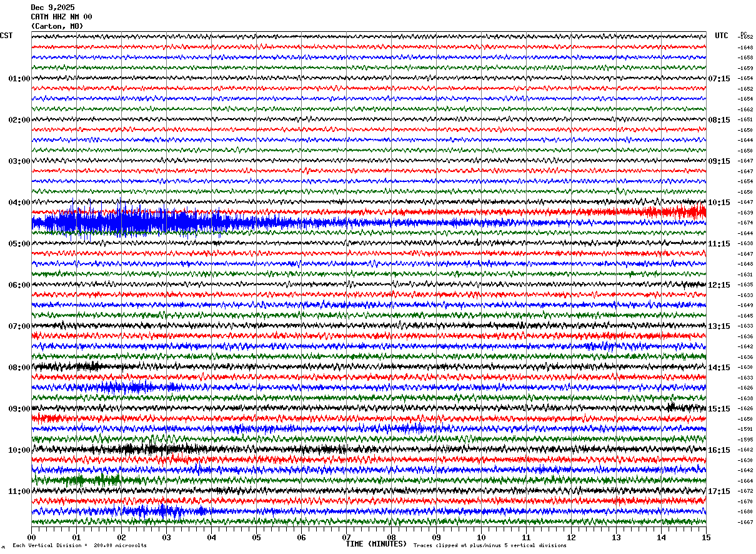The height and width of the screenshot is (554, 756).
Task: Click the 16:15 UTC time label
Action: coord(719,450)
